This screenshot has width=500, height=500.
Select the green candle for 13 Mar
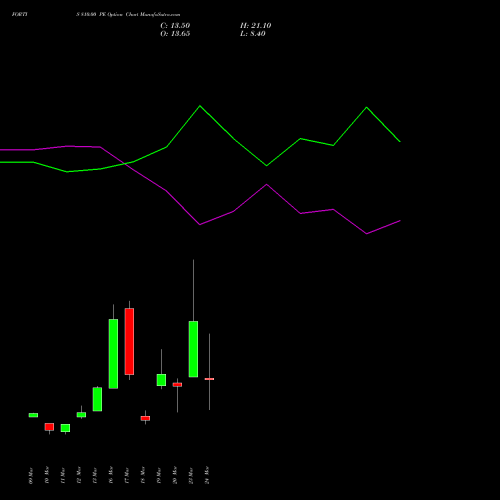pos(97,399)
